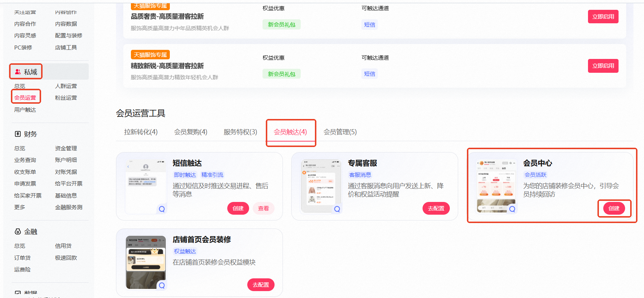Open 收支账单 in sidebar
This screenshot has width=644, height=298.
pos(25,172)
